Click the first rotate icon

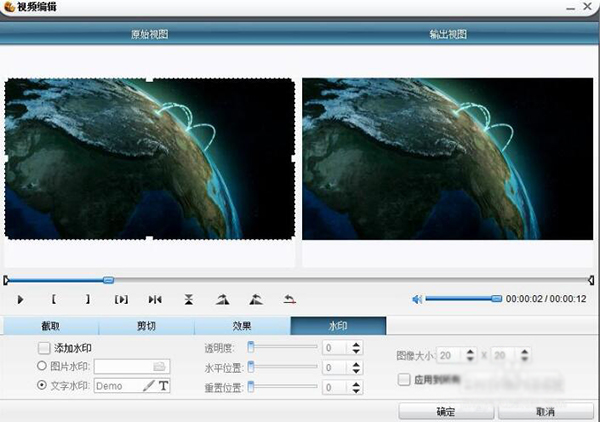[222, 299]
